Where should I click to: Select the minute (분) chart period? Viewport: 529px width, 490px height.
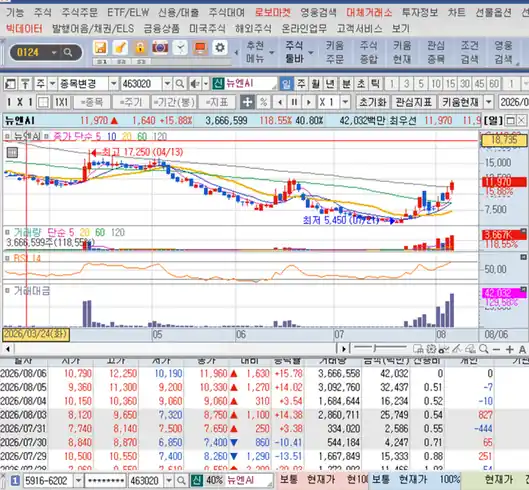point(346,84)
